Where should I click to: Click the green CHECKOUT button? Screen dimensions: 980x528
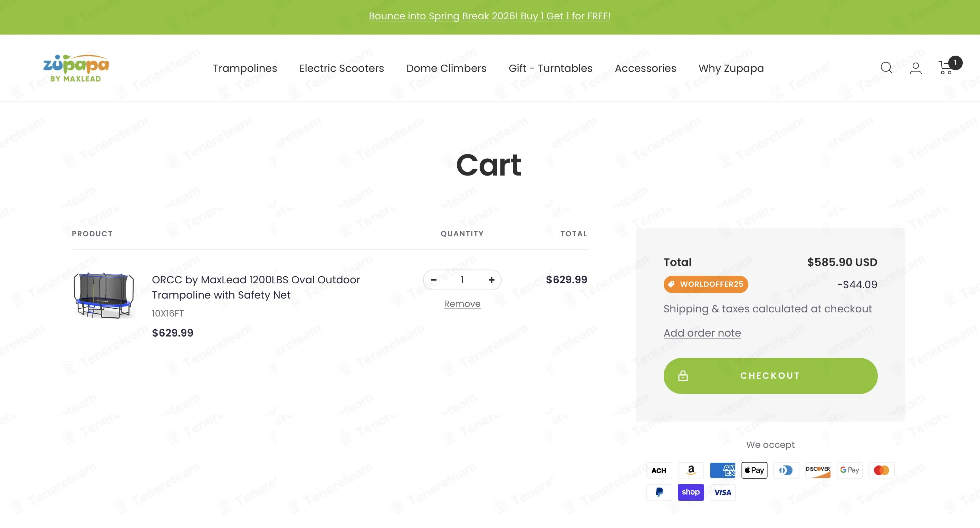coord(770,376)
